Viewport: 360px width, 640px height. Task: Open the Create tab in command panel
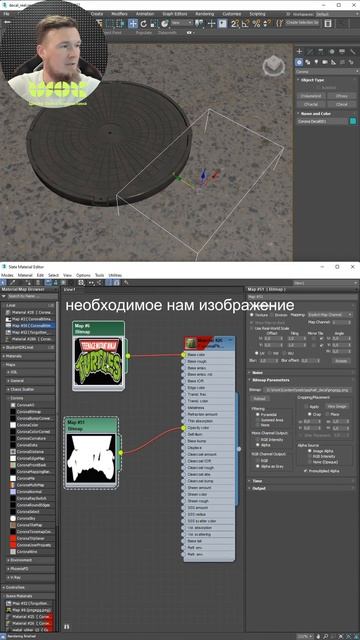click(x=299, y=52)
